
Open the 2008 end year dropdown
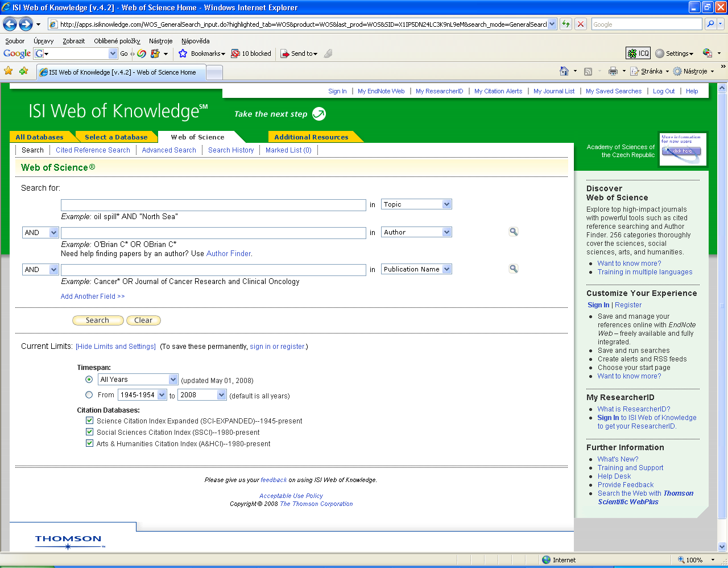[x=202, y=395]
